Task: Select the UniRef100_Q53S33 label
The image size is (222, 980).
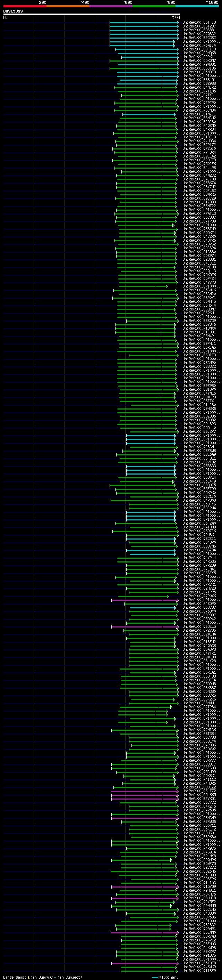Action: 199,466
